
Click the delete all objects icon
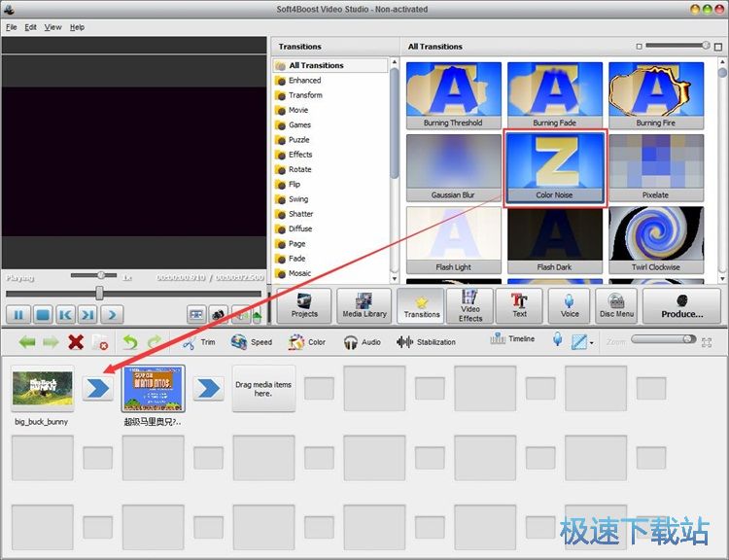tap(99, 342)
